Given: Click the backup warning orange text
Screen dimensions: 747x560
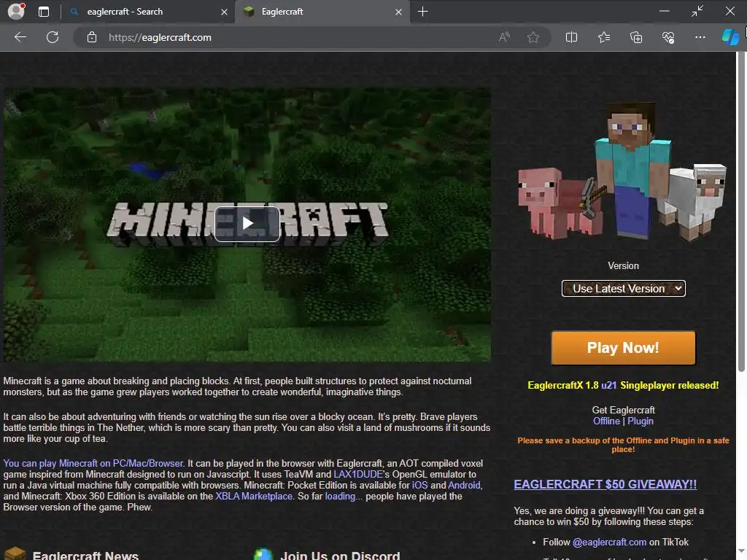Looking at the screenshot, I should click(x=623, y=445).
